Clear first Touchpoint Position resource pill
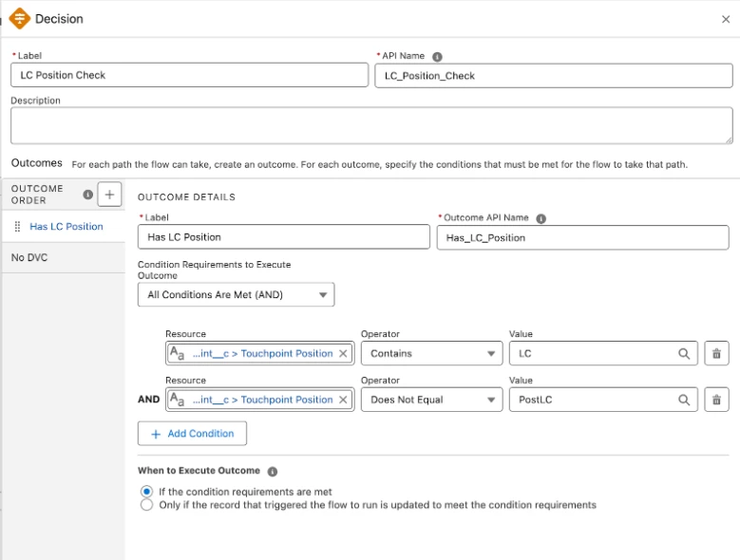The image size is (740, 560). tap(343, 354)
